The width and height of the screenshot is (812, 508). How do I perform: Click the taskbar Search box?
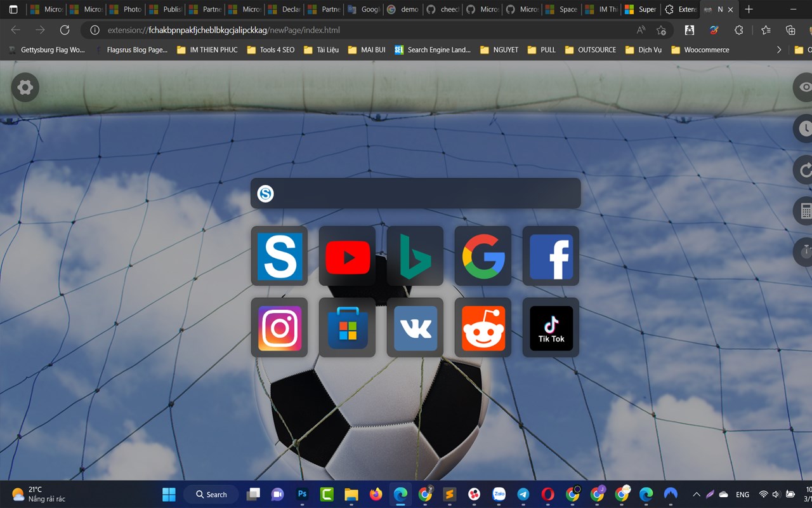tap(211, 494)
